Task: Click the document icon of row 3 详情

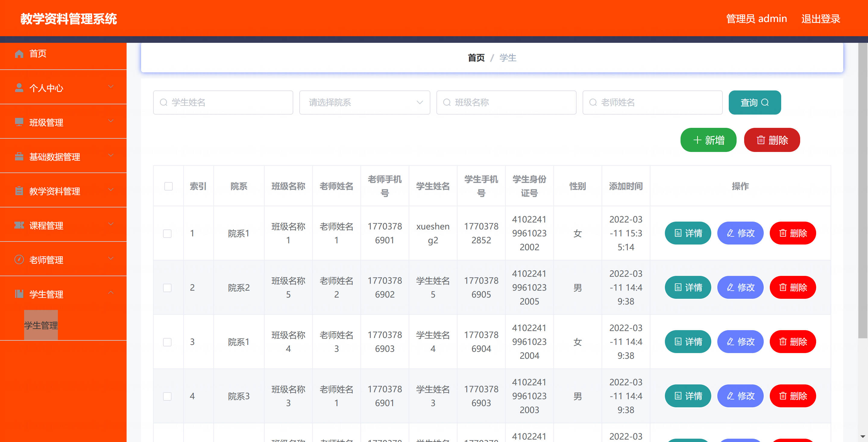Action: pos(678,342)
